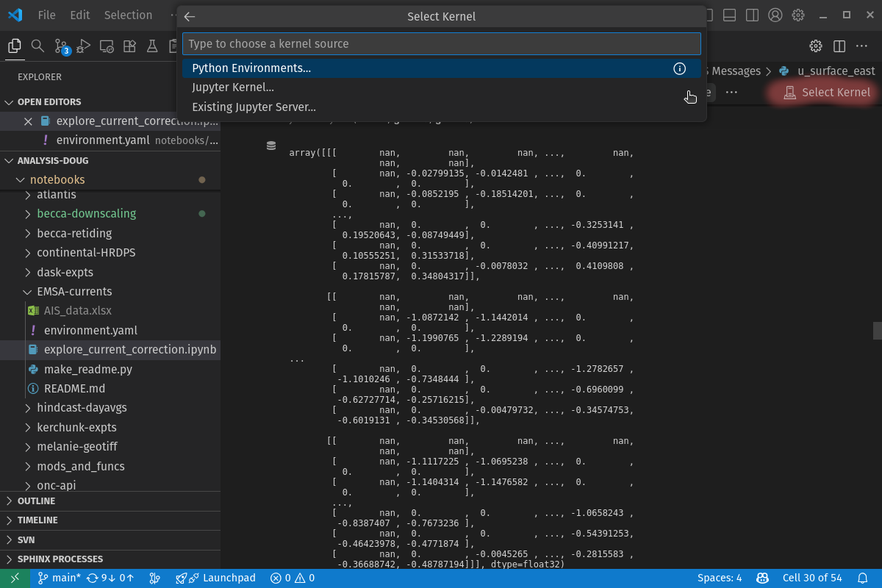Open the editor More Actions ellipsis

pyautogui.click(x=863, y=46)
